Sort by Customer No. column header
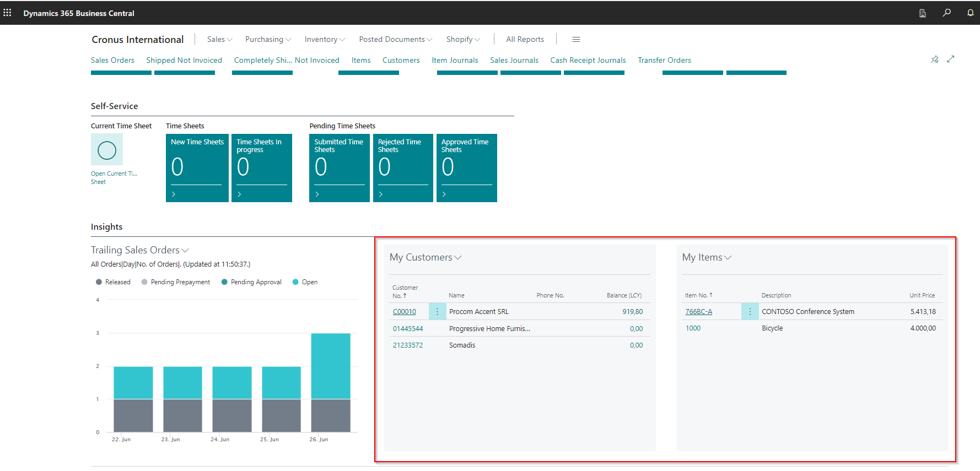Image resolution: width=980 pixels, height=471 pixels. (405, 292)
